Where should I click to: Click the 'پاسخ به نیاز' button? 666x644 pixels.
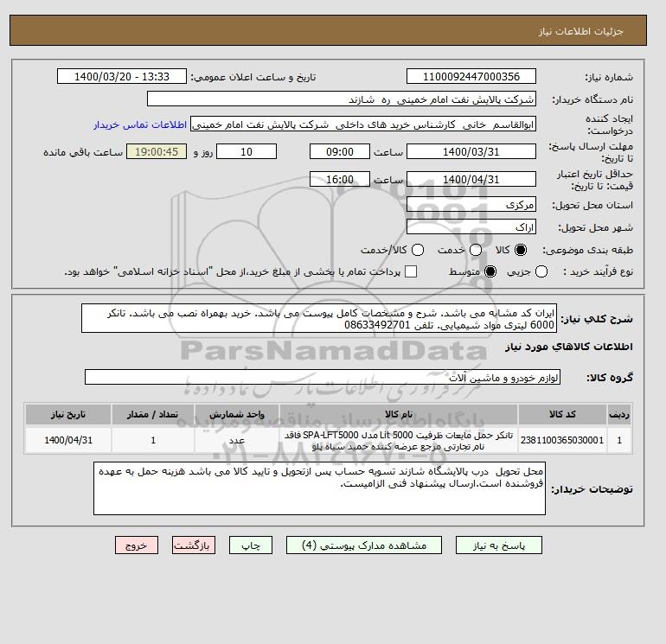pos(499,545)
